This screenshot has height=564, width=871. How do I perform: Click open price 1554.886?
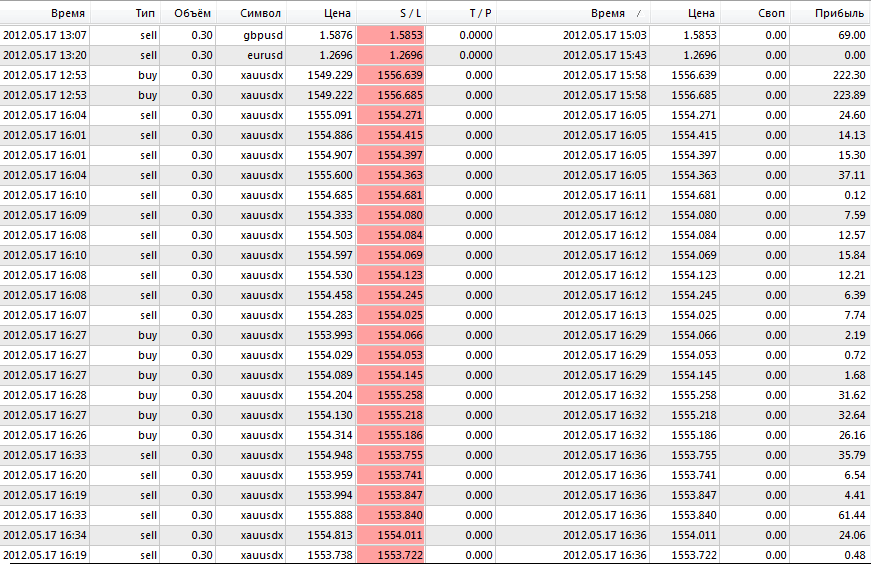pos(330,136)
